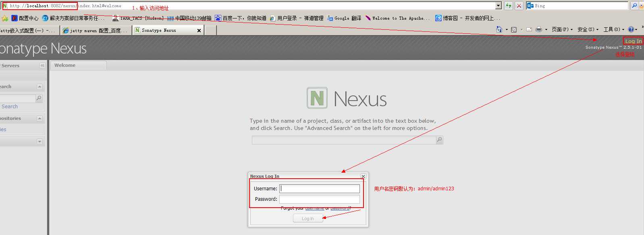Open the Welcome to The Apache bookmark
This screenshot has width=644, height=235.
tap(397, 18)
